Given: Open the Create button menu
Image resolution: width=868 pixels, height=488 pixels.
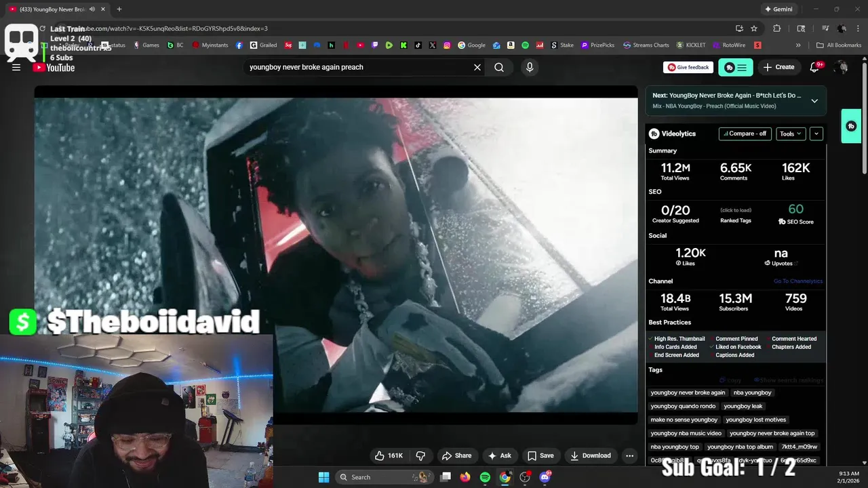Looking at the screenshot, I should click(778, 67).
